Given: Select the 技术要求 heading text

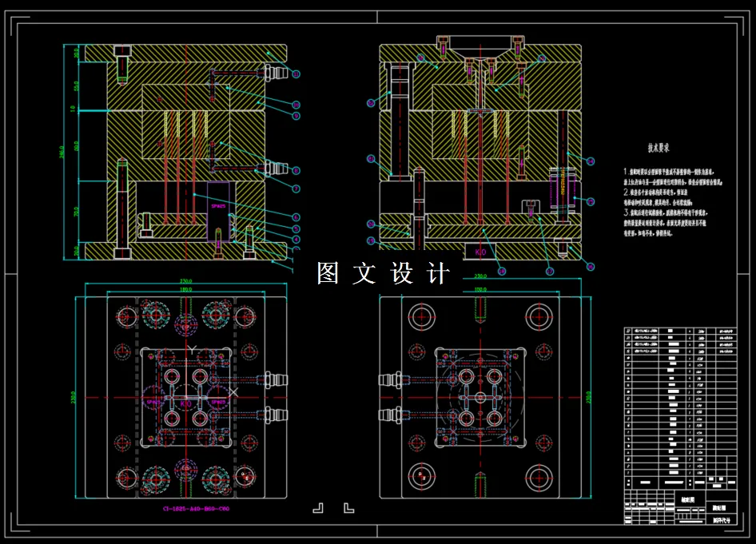Looking at the screenshot, I should (659, 148).
